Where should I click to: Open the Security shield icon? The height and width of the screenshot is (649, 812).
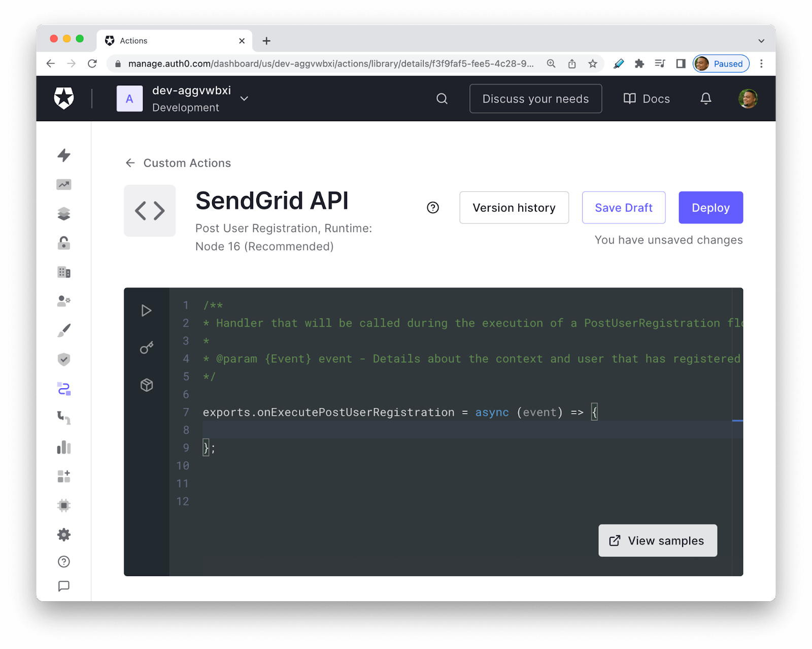pyautogui.click(x=64, y=360)
